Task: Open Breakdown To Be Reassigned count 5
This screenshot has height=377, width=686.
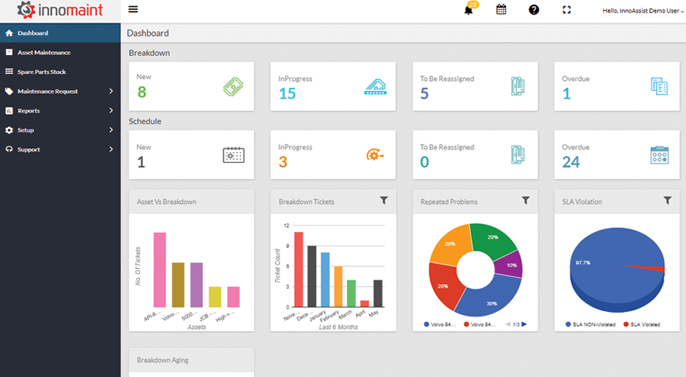Action: tap(424, 94)
